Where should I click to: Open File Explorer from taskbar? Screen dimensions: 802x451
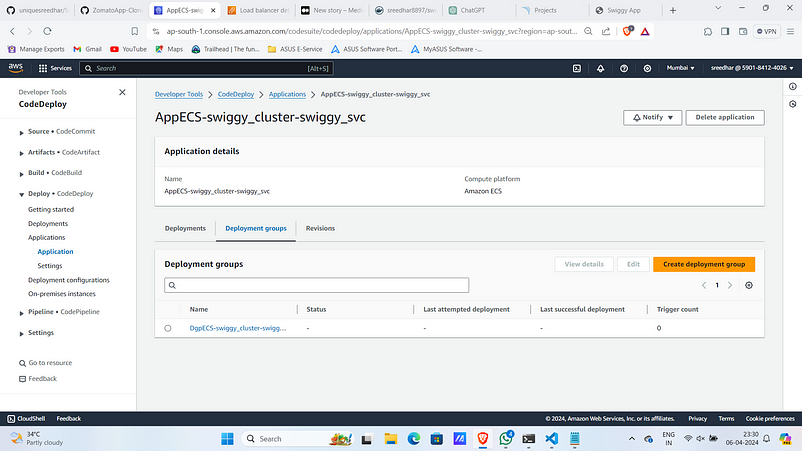tap(391, 438)
